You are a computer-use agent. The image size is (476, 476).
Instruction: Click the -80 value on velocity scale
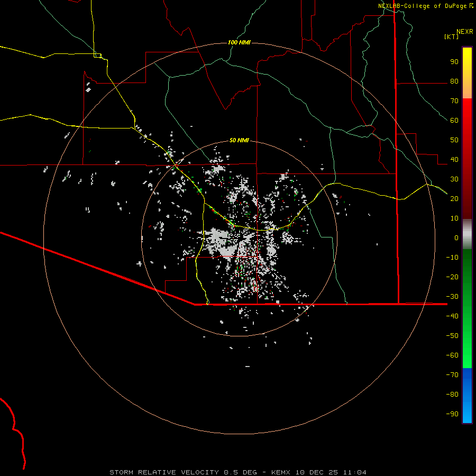452,395
